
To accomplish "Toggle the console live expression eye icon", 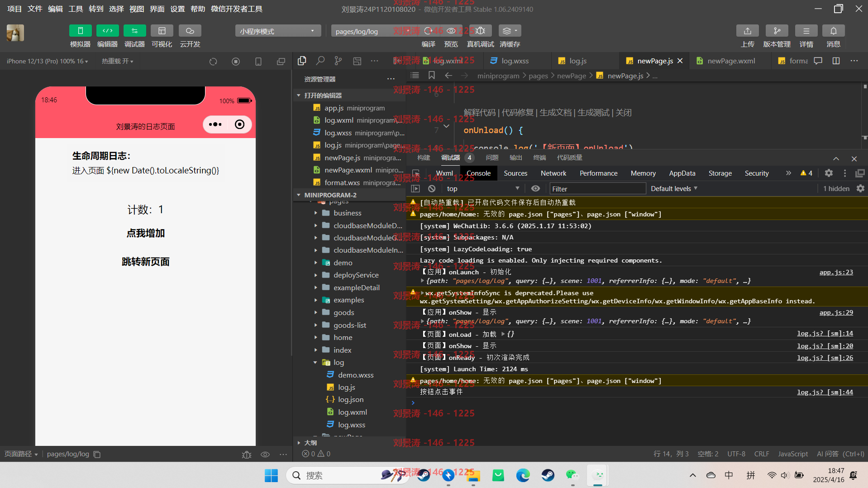I will [535, 188].
